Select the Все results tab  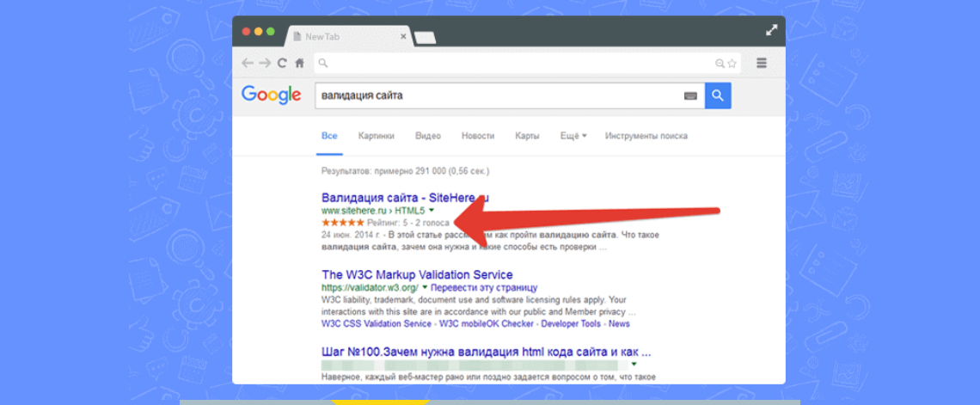329,136
